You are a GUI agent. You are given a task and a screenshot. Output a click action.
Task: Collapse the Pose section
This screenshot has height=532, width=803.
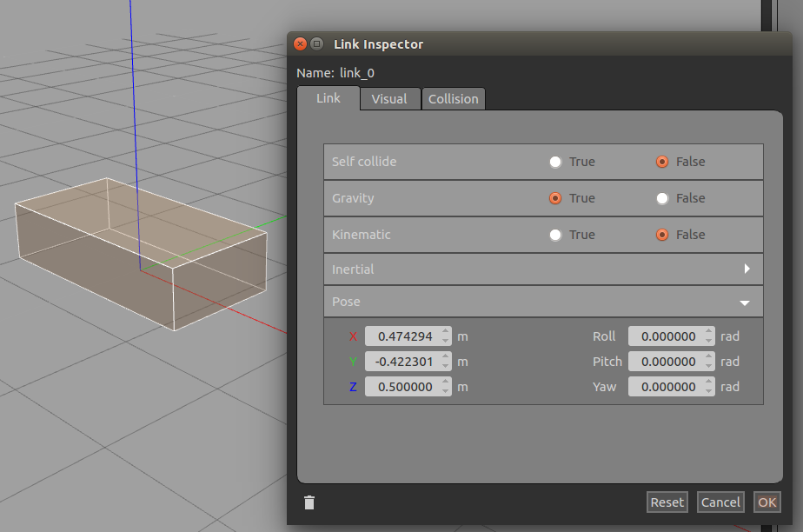pyautogui.click(x=744, y=303)
